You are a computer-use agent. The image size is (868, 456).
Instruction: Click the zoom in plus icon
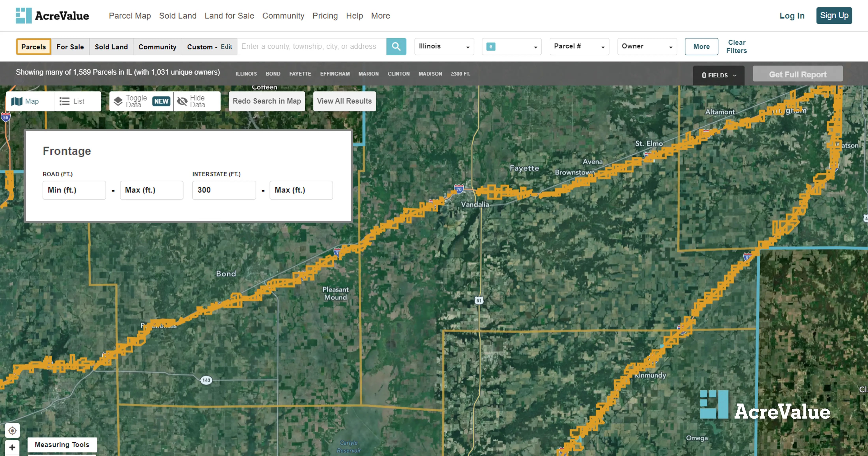(x=12, y=447)
